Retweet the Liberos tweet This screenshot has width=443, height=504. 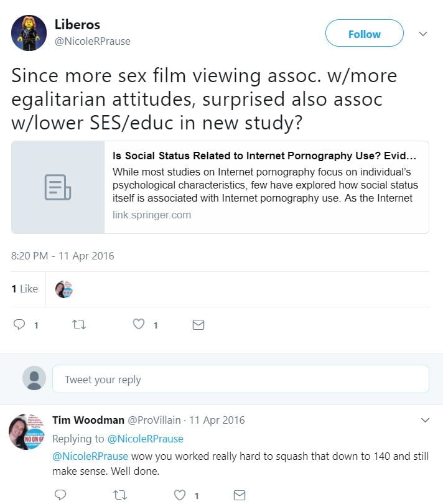(79, 325)
